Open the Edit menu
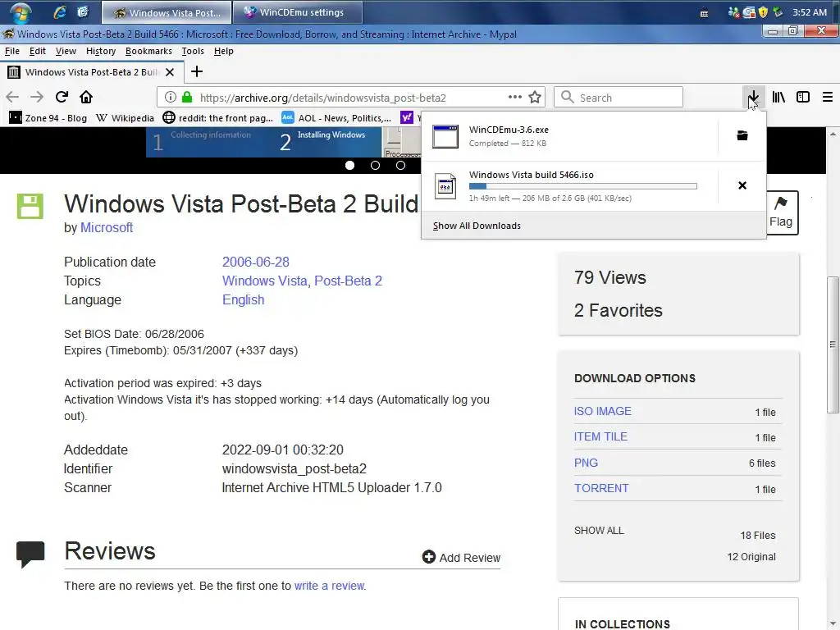 [38, 51]
